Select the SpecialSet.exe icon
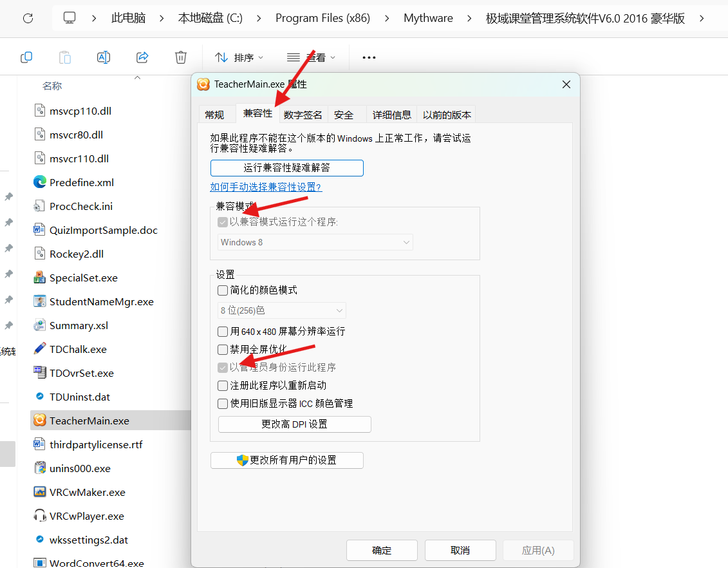This screenshot has width=728, height=568. pyautogui.click(x=40, y=278)
